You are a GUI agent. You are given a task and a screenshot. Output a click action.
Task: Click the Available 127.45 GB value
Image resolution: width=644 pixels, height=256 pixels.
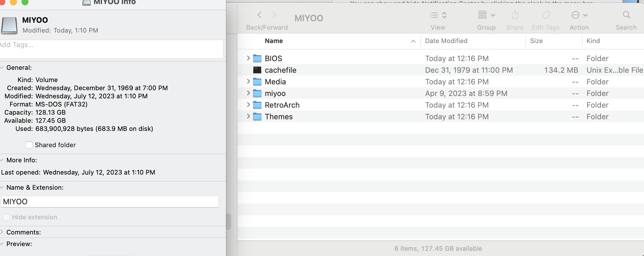[x=51, y=120]
